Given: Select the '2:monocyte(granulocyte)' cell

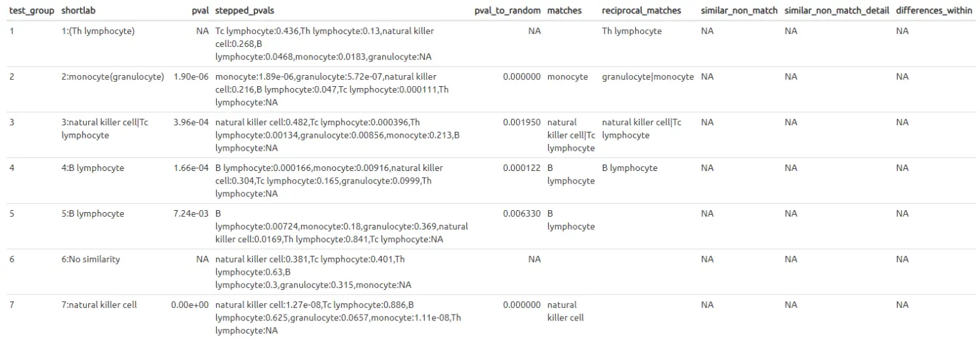Looking at the screenshot, I should pyautogui.click(x=112, y=76).
